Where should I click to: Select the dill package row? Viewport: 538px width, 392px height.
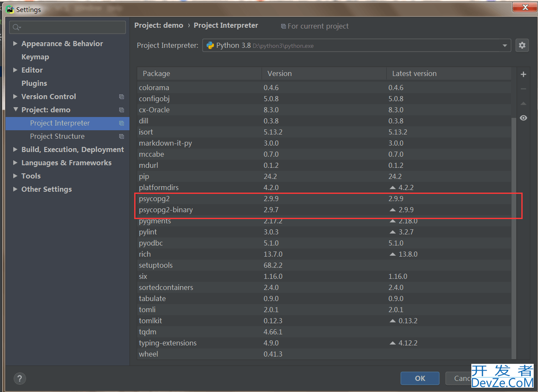coord(324,121)
